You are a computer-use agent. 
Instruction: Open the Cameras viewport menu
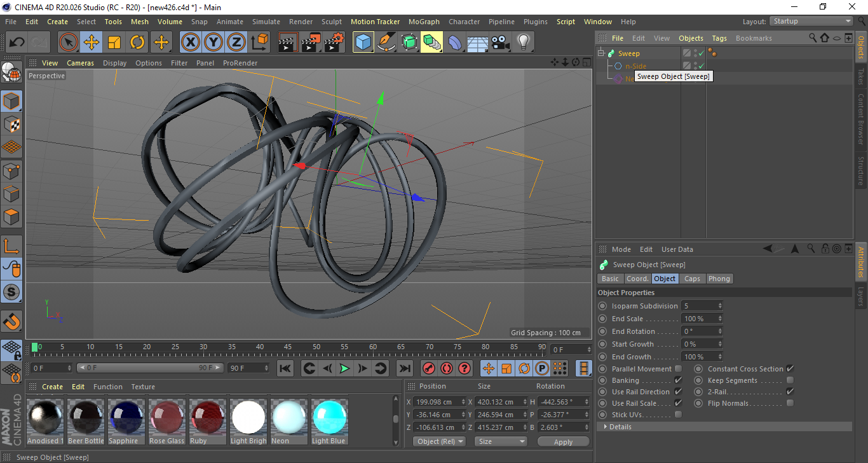[x=80, y=63]
